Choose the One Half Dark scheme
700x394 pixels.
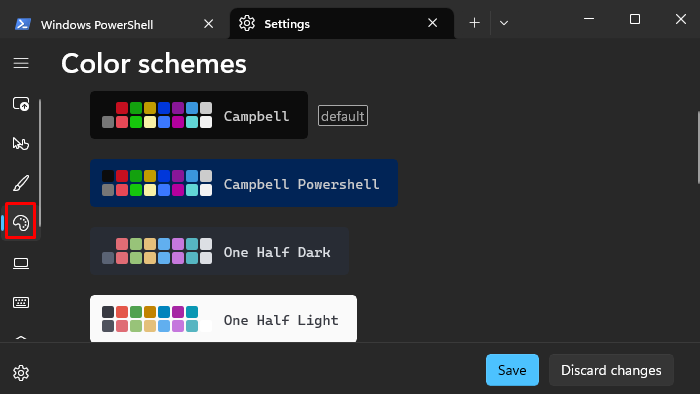point(219,251)
